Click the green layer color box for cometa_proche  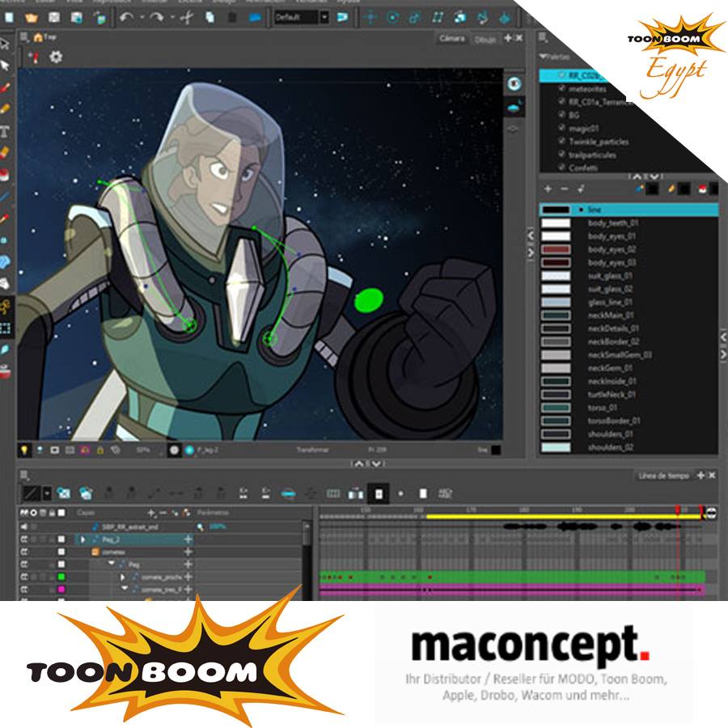click(61, 577)
